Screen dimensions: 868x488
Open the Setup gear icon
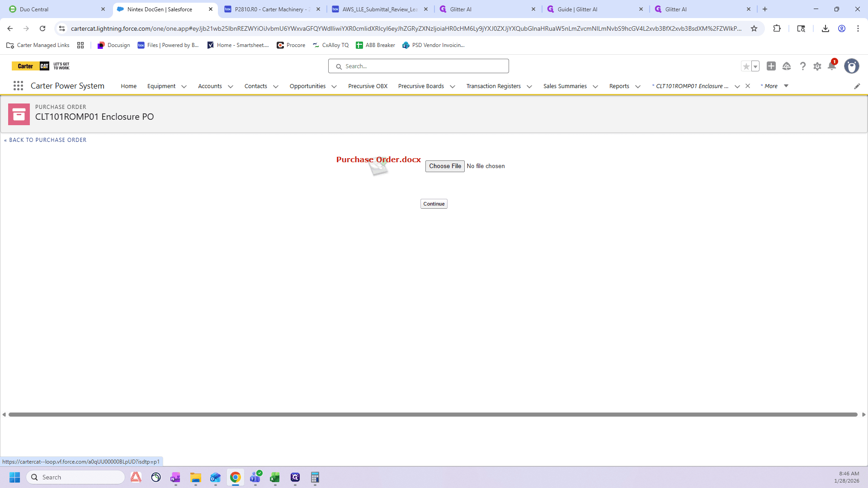click(x=817, y=66)
